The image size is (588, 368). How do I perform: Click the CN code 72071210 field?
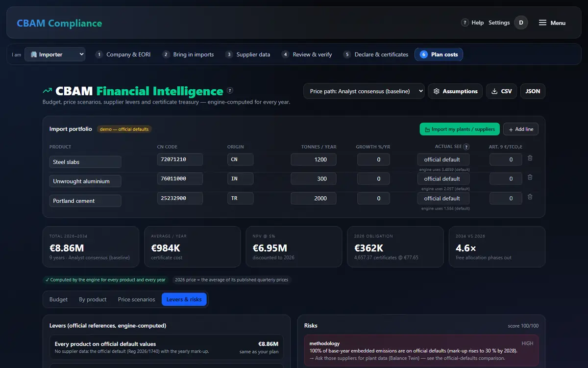(180, 159)
